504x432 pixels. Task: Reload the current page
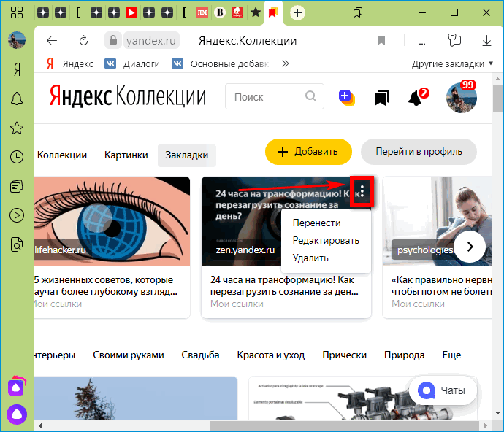point(83,41)
